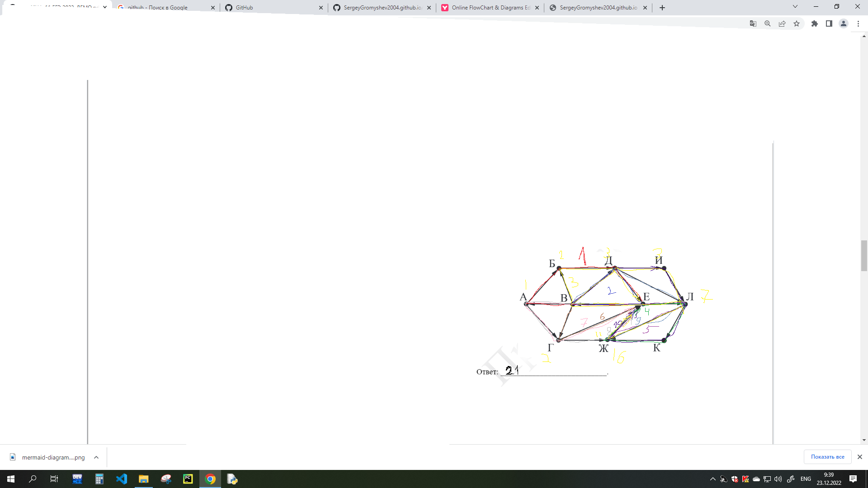The width and height of the screenshot is (868, 488).
Task: Click the scrollbar up arrow
Action: coord(864,36)
